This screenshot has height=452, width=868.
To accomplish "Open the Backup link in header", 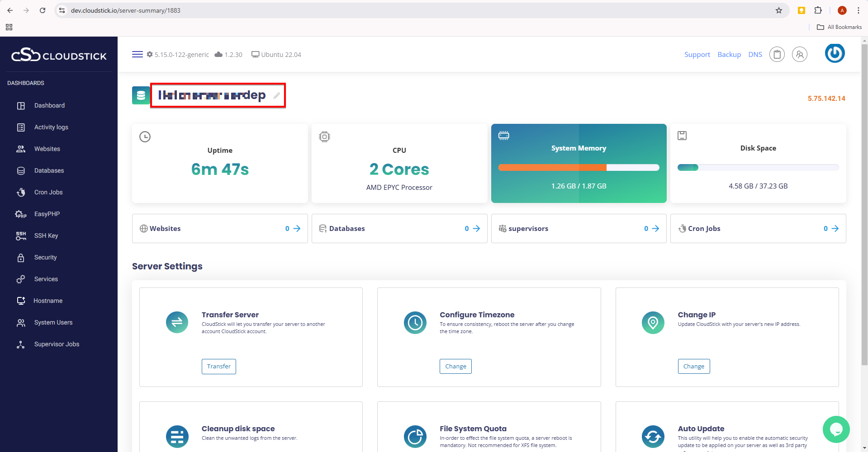I will click(729, 55).
